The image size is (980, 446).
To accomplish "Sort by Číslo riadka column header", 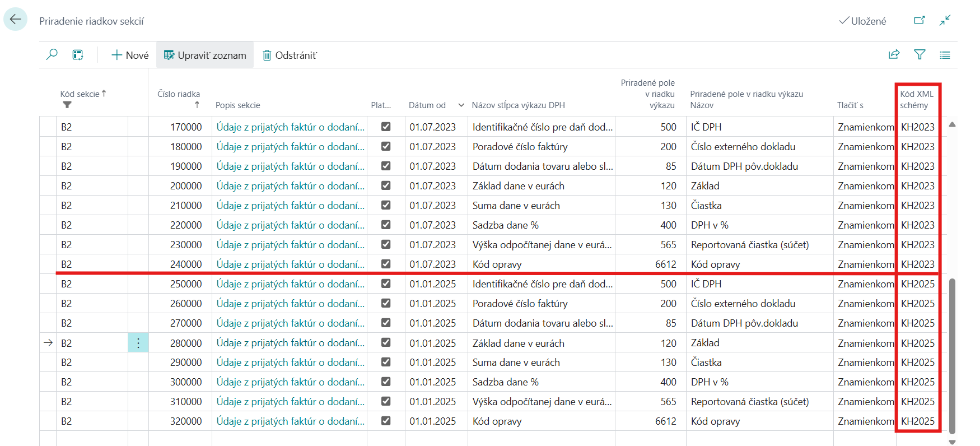I will (x=178, y=94).
